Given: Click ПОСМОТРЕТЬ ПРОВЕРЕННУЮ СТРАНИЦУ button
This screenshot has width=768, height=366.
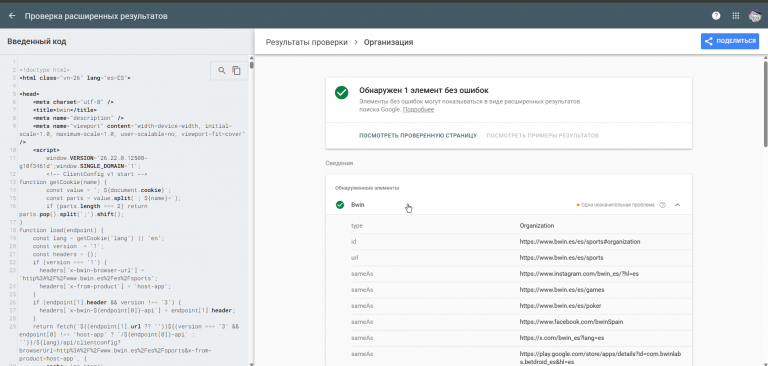Looking at the screenshot, I should click(418, 136).
